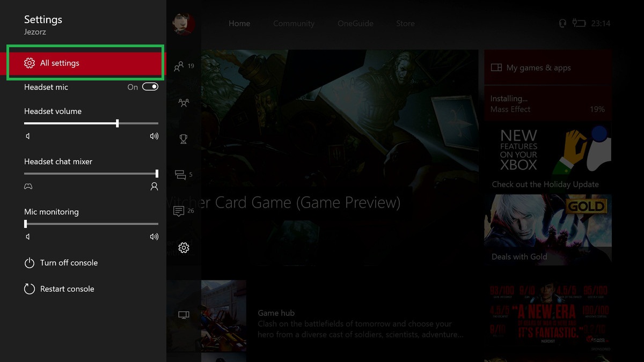Open the Deals with Gold tile
644x362 pixels.
(548, 230)
